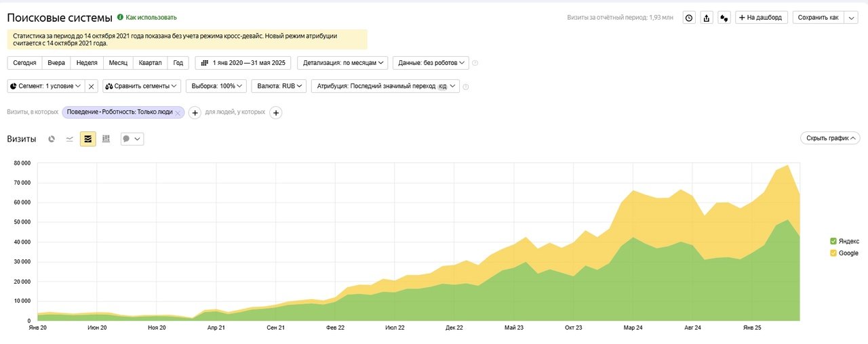868x344 pixels.
Task: Open the 'Выборка: 100%' dropdown
Action: [x=216, y=87]
